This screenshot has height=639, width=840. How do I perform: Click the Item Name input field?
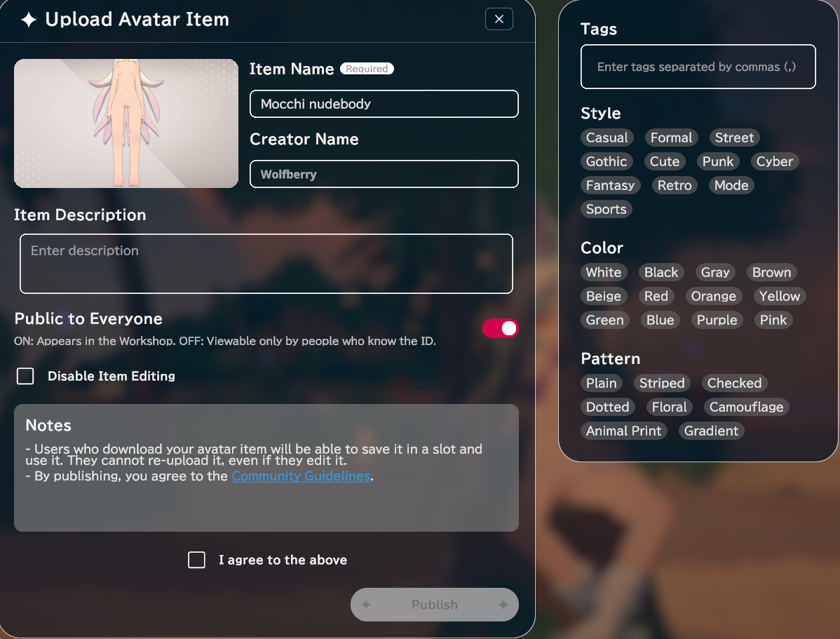click(x=384, y=104)
